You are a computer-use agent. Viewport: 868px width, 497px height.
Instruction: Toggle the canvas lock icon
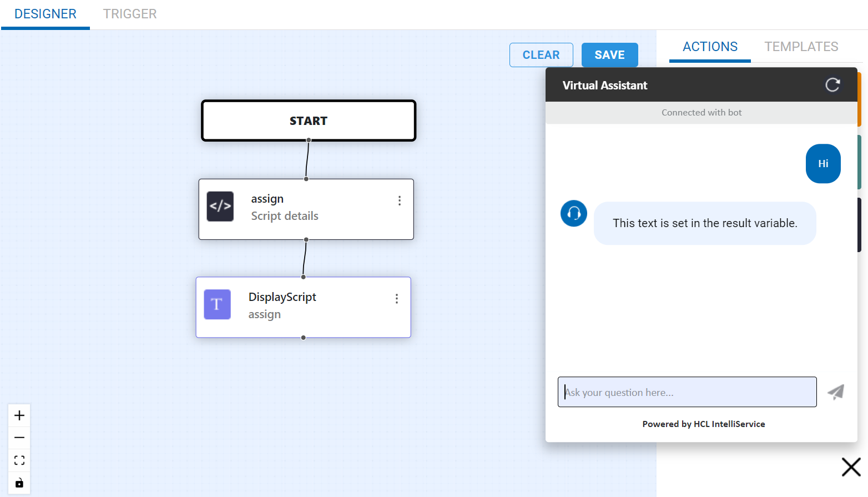(x=19, y=483)
